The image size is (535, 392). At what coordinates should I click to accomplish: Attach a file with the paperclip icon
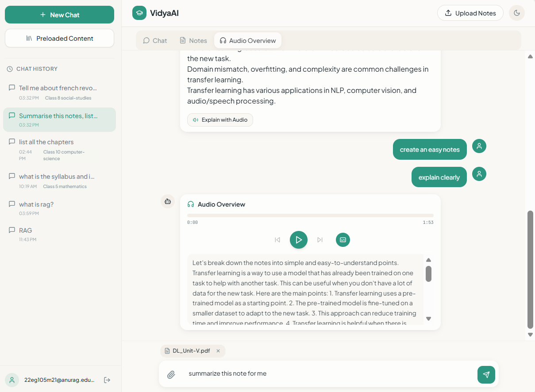pos(171,375)
